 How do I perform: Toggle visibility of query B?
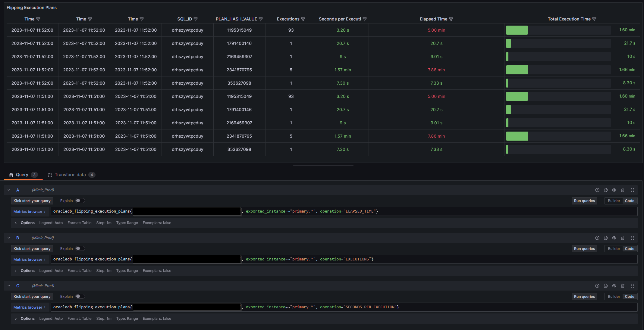[614, 238]
